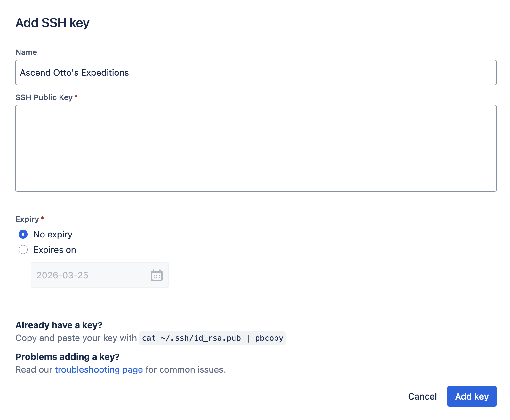Click the Name field label
510x420 pixels.
tap(26, 52)
